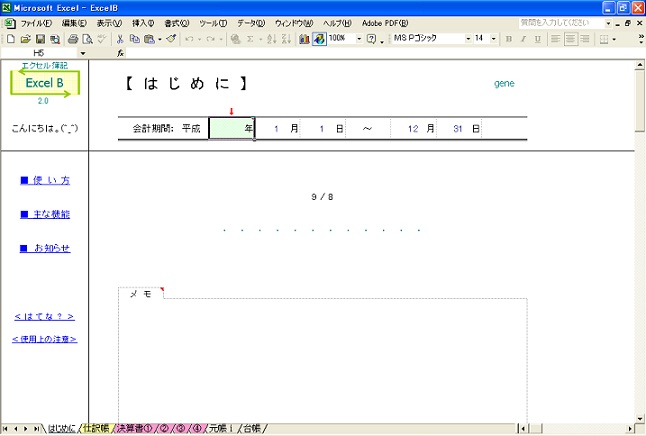Expand the AutoSum dropdown arrow
This screenshot has height=436, width=646.
(x=260, y=39)
